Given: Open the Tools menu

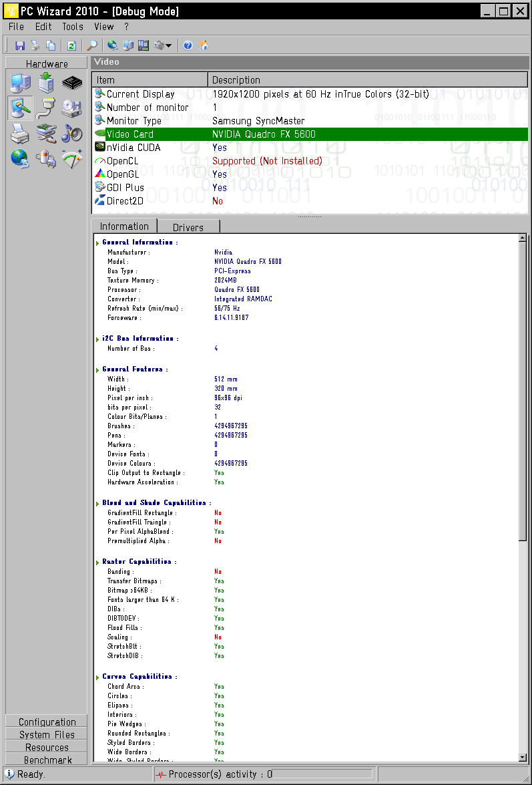Looking at the screenshot, I should point(73,27).
